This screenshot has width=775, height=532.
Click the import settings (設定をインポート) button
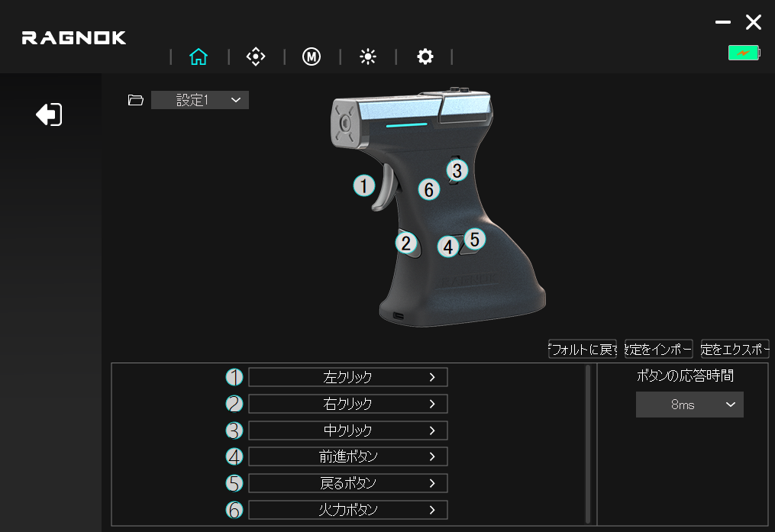coord(658,350)
